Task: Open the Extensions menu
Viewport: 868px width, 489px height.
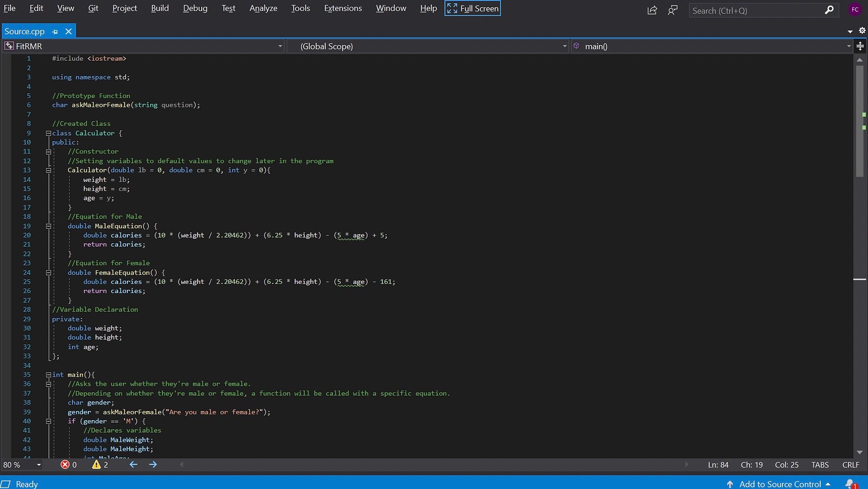Action: pyautogui.click(x=343, y=8)
